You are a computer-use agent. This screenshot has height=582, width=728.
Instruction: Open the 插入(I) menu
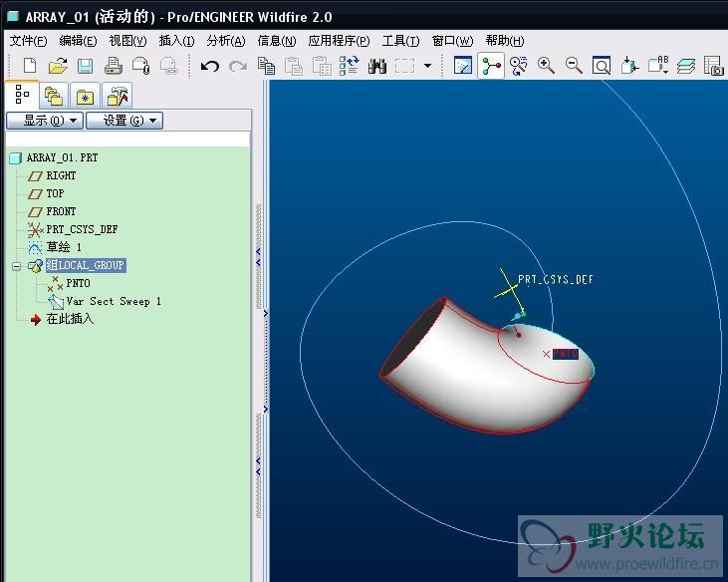(x=177, y=41)
